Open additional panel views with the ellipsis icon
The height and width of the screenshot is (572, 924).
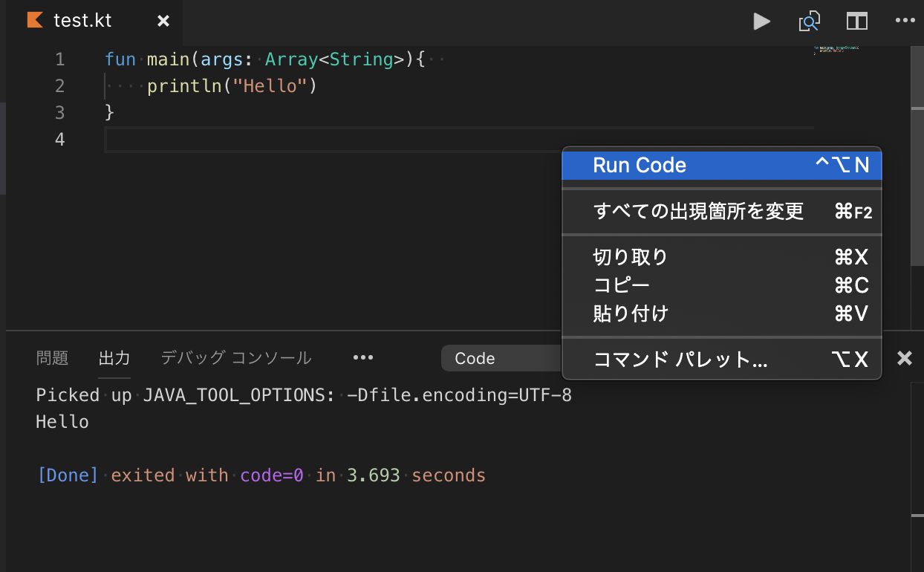(x=362, y=357)
